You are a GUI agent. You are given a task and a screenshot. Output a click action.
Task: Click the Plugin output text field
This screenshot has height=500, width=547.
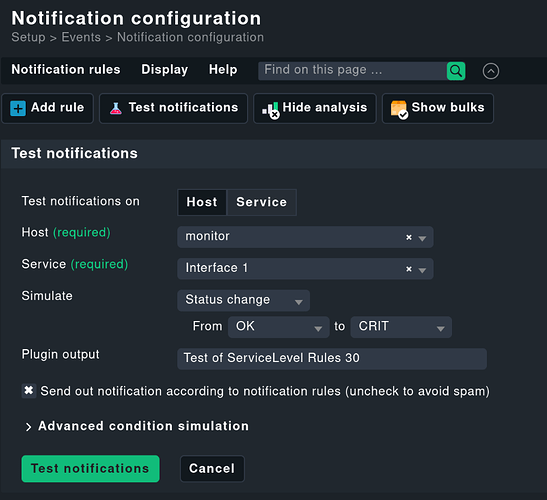tap(332, 359)
